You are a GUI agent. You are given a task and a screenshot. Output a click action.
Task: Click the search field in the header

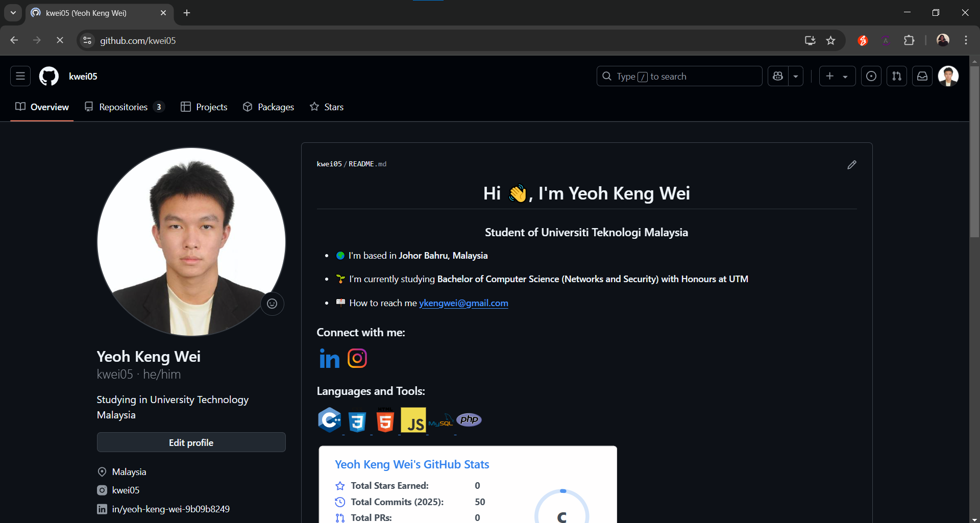tap(679, 76)
